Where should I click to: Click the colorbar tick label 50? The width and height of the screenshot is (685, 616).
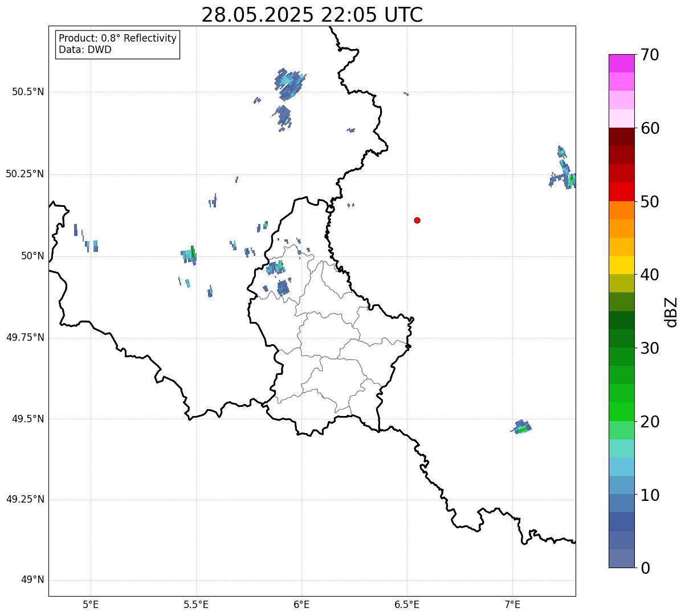(x=650, y=202)
